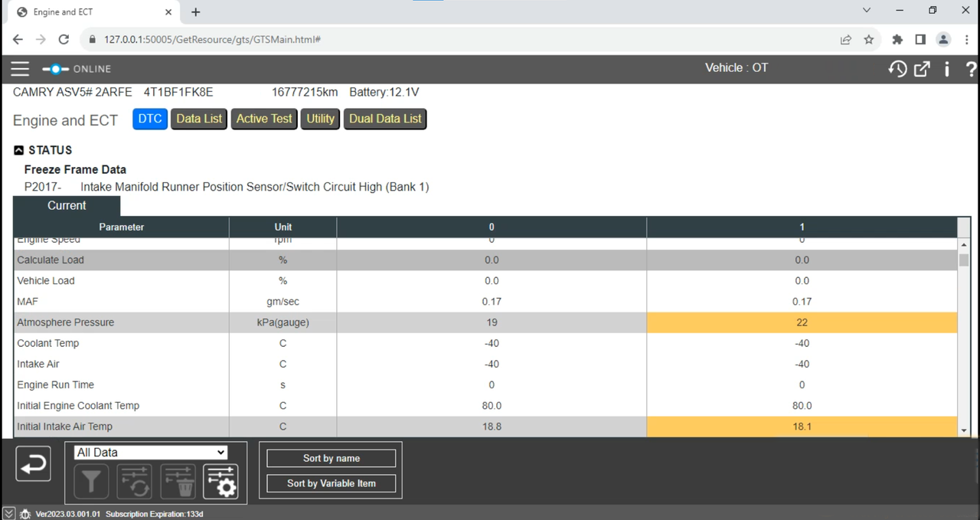Click the highlighted value 22
This screenshot has height=520, width=980.
(x=802, y=322)
